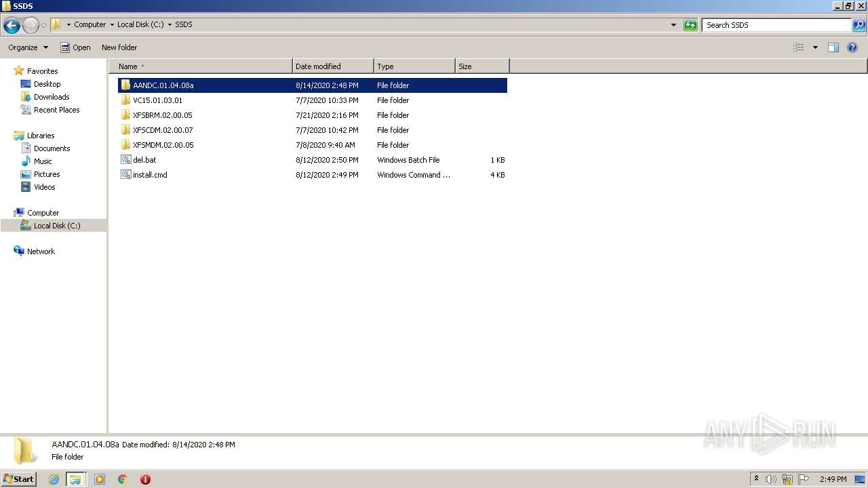
Task: Launch Google Chrome from taskbar
Action: (123, 479)
